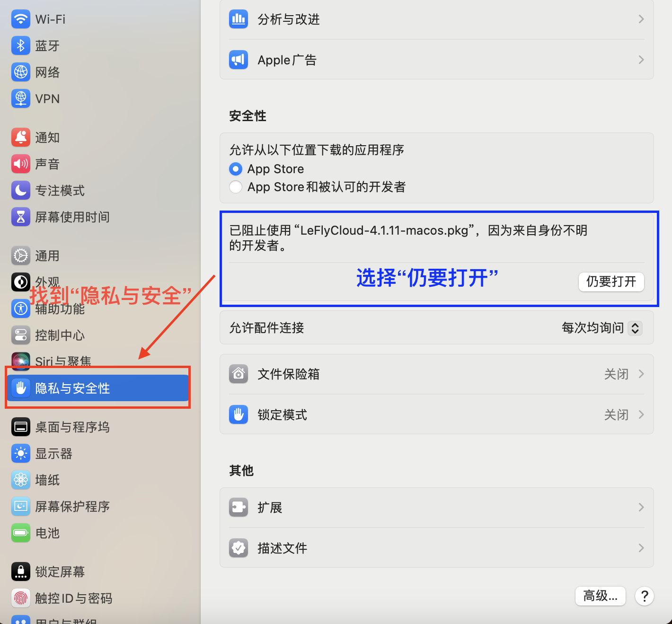This screenshot has height=624, width=672.
Task: Click the VPN globe icon
Action: (20, 99)
